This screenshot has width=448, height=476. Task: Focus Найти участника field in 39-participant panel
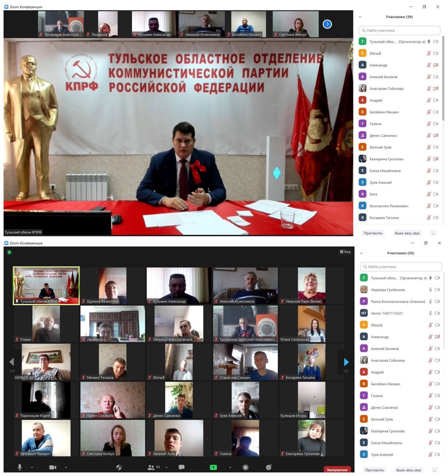(399, 30)
